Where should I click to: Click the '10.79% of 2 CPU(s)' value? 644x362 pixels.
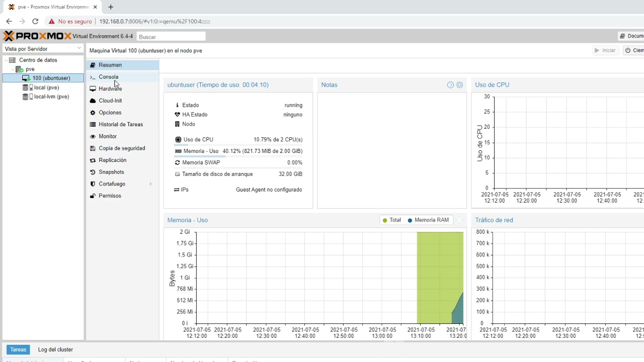tap(278, 140)
